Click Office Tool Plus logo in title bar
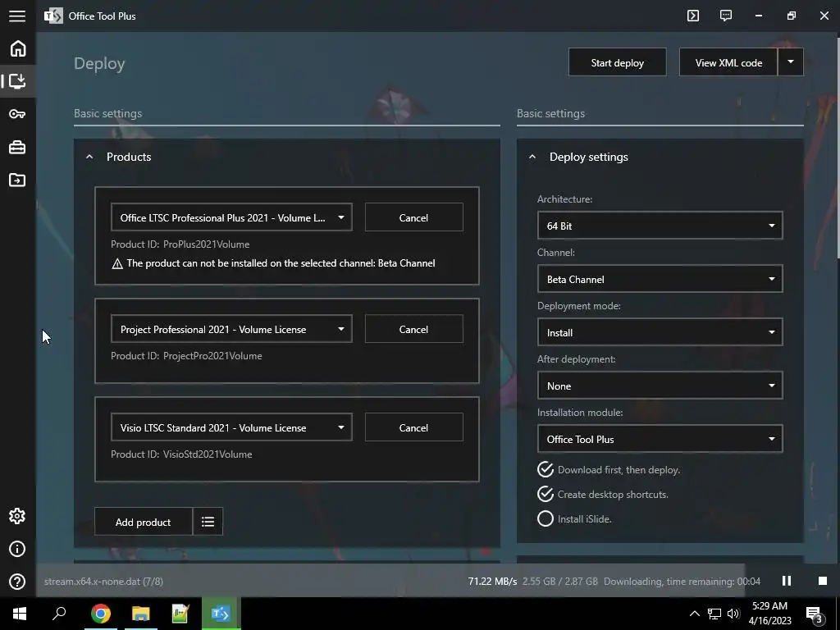Image resolution: width=840 pixels, height=630 pixels. click(x=53, y=16)
